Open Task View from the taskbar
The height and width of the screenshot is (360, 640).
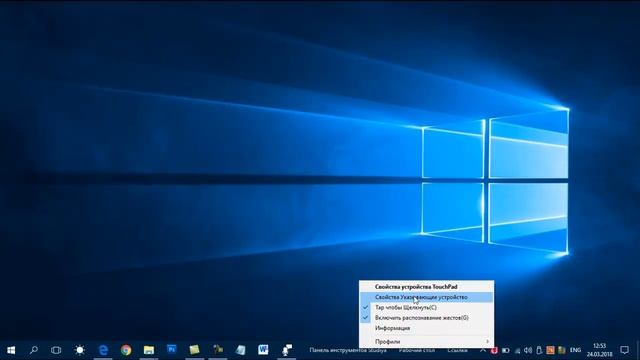coord(56,350)
